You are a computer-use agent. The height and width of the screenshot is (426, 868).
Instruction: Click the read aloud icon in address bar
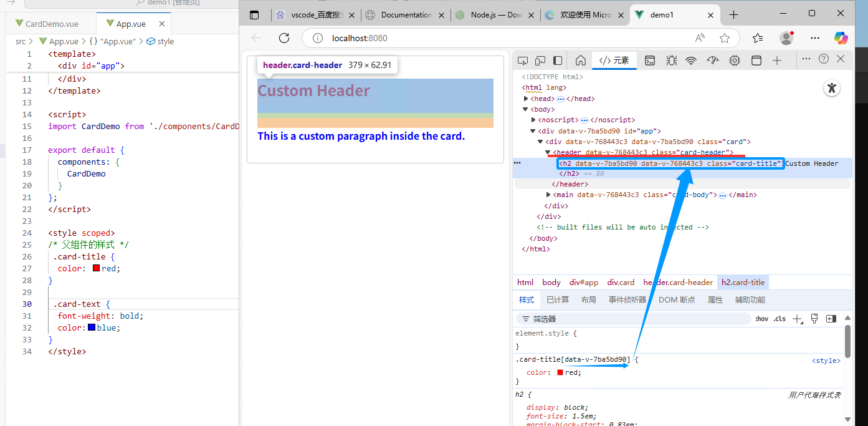700,38
